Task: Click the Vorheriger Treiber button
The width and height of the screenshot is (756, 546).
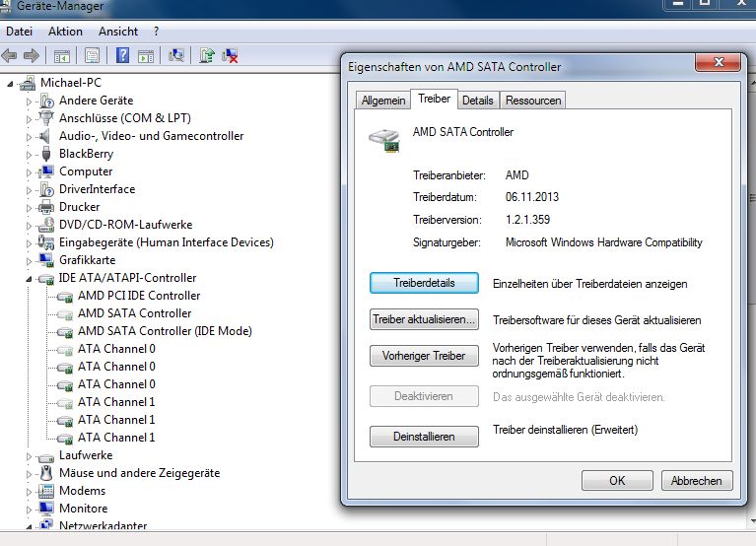Action: point(424,356)
